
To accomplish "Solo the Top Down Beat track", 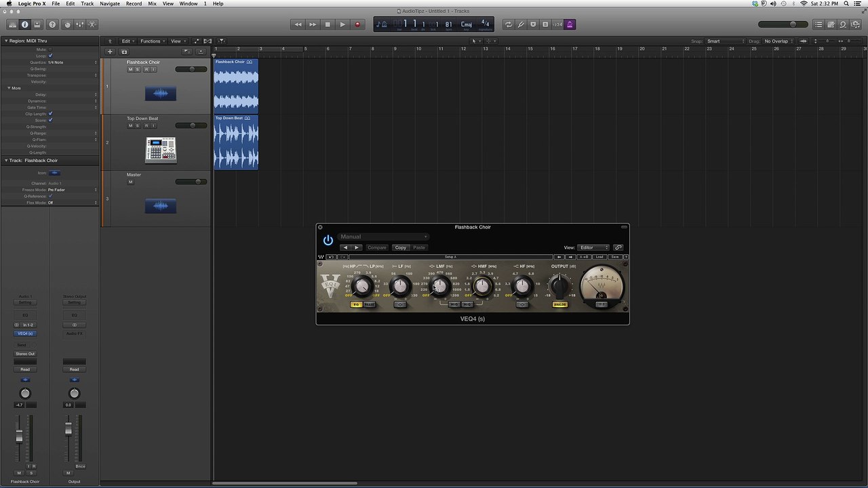I will 138,126.
